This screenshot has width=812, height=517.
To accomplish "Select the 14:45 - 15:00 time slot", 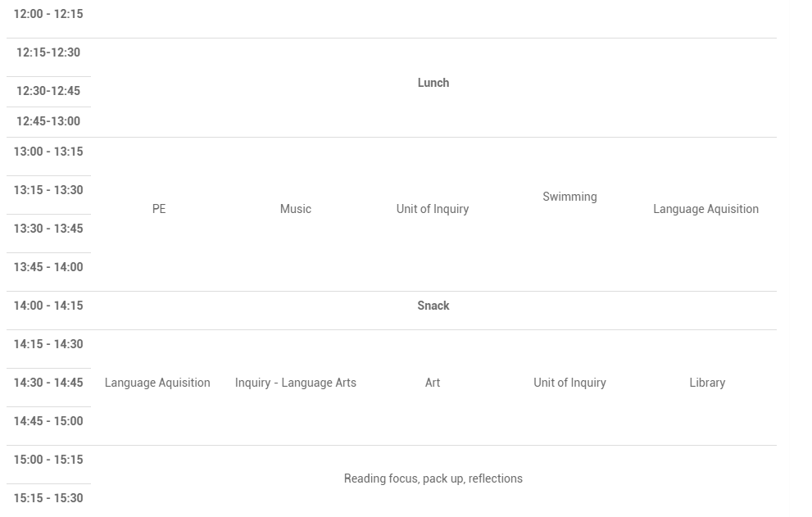I will tap(48, 421).
